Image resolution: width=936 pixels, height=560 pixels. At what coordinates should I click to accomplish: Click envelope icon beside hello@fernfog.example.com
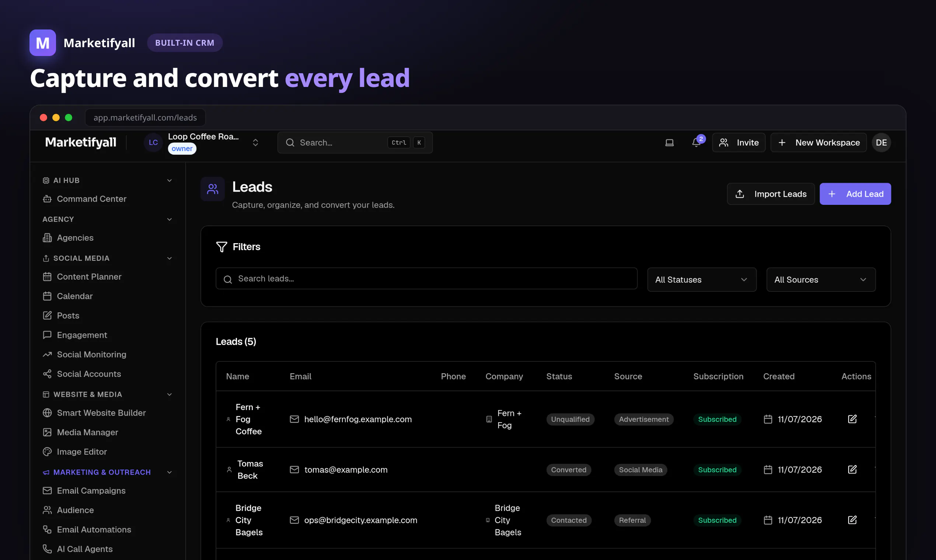(294, 419)
